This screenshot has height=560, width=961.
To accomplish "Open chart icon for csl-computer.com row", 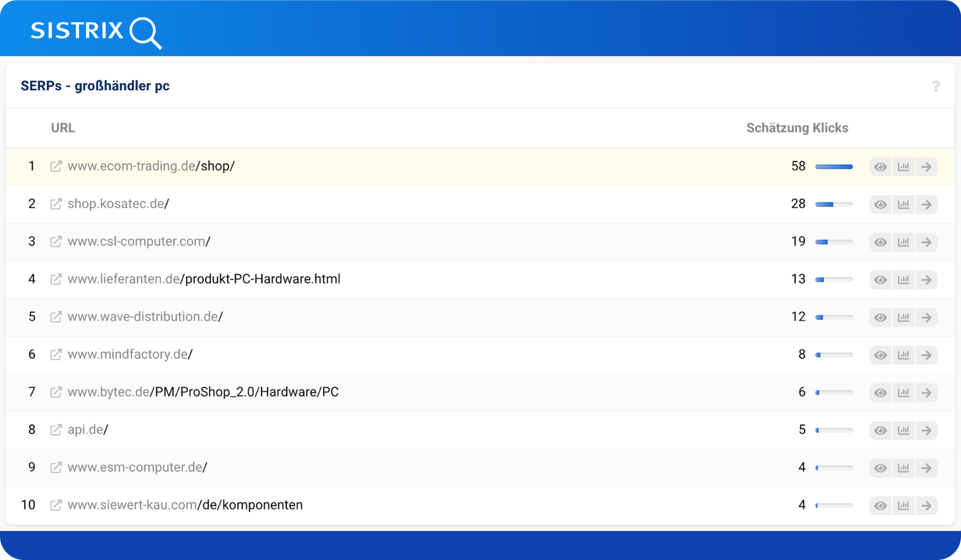I will 903,242.
